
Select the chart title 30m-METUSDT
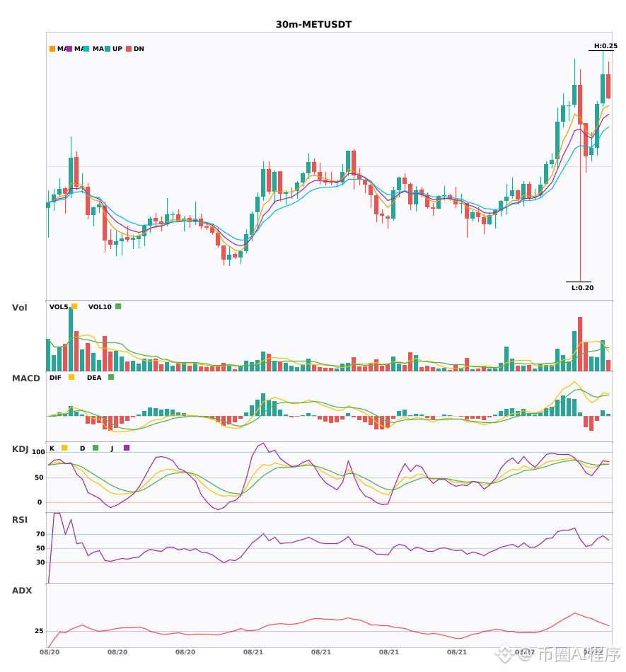click(313, 25)
